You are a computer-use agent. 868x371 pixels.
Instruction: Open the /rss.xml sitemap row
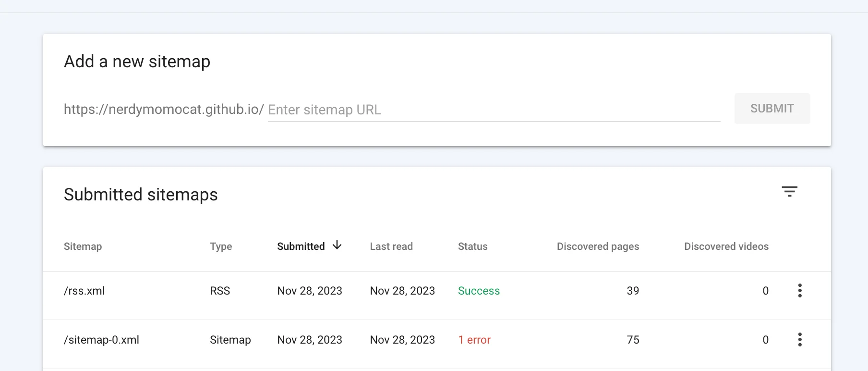(84, 291)
